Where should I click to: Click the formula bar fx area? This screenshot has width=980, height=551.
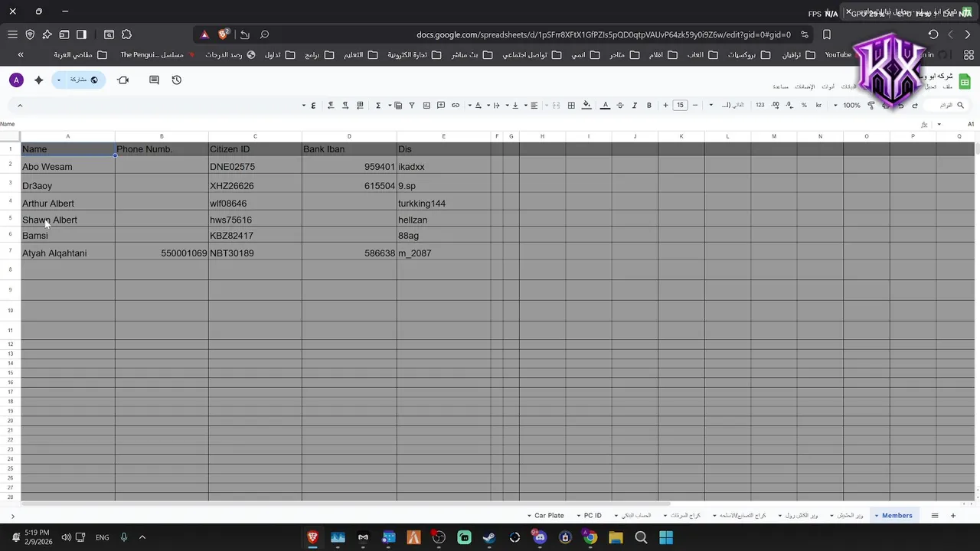[x=925, y=124]
